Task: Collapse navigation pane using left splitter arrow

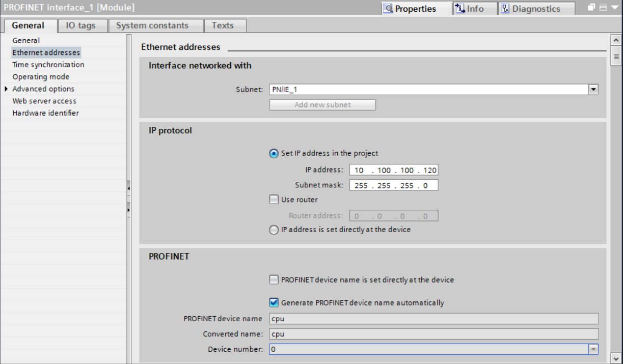Action: point(129,188)
